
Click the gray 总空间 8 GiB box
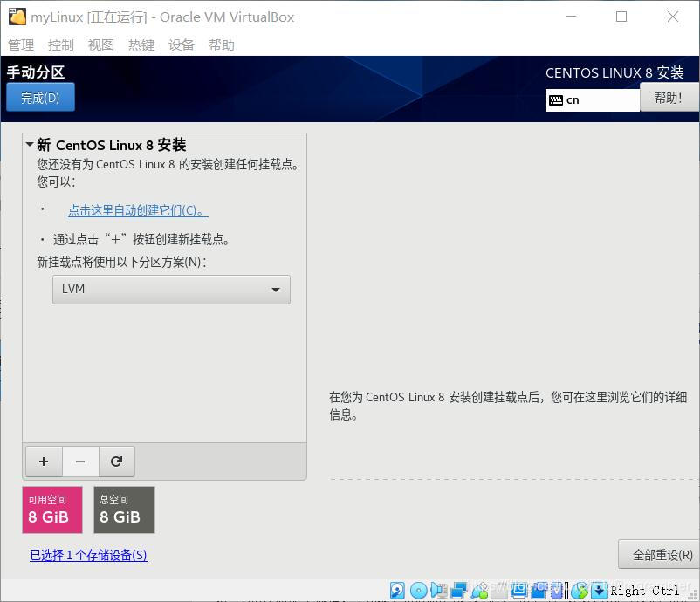(124, 510)
